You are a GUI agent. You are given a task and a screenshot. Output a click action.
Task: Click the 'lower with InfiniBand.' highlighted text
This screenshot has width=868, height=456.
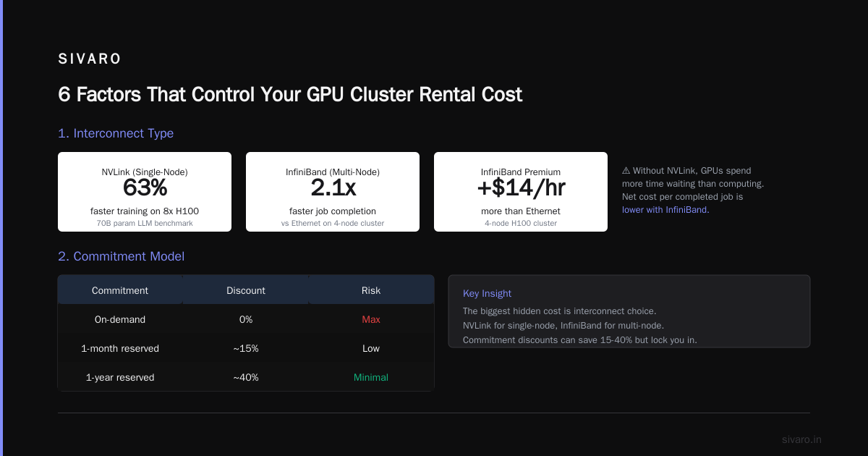click(665, 210)
